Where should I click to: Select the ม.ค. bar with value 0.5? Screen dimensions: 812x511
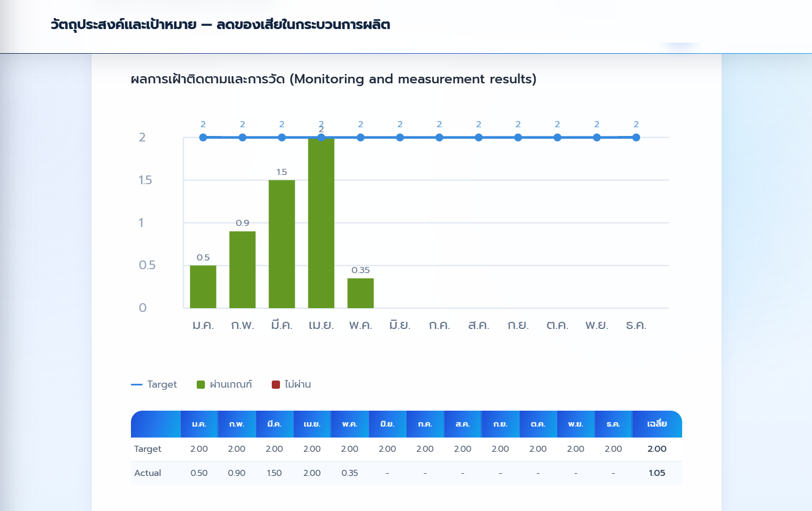(x=203, y=287)
